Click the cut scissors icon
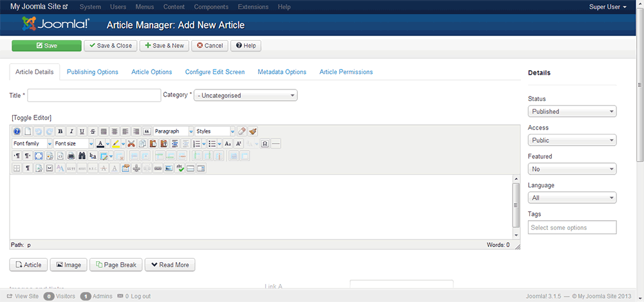644x302 pixels. tap(131, 144)
